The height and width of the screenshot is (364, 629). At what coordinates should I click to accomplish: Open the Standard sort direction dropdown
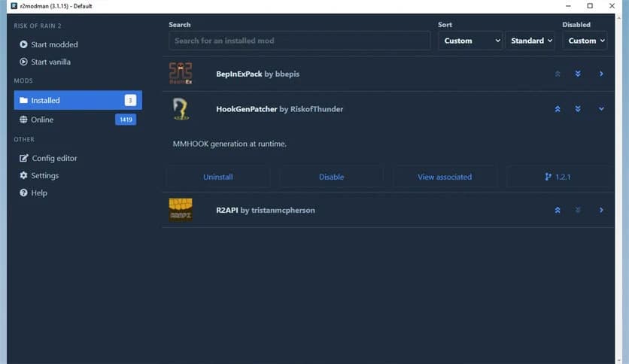pyautogui.click(x=531, y=41)
